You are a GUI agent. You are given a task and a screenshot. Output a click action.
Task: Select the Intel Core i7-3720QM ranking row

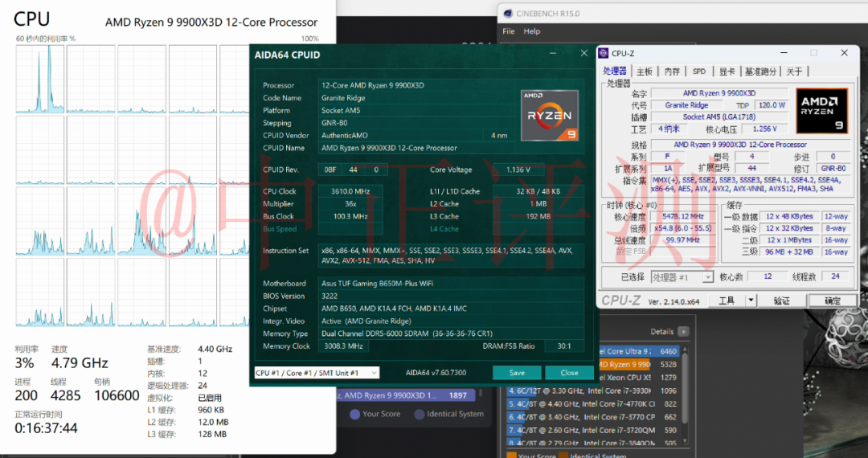[x=593, y=430]
